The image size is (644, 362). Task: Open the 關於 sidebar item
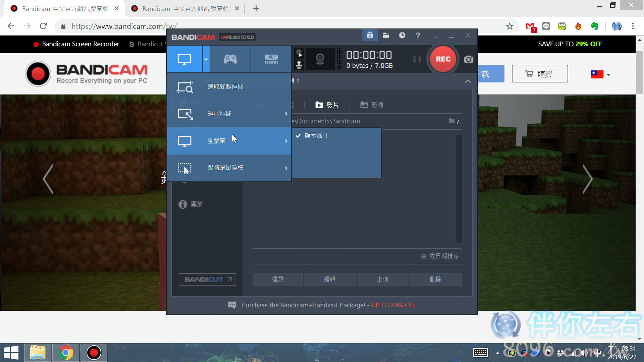pyautogui.click(x=191, y=204)
